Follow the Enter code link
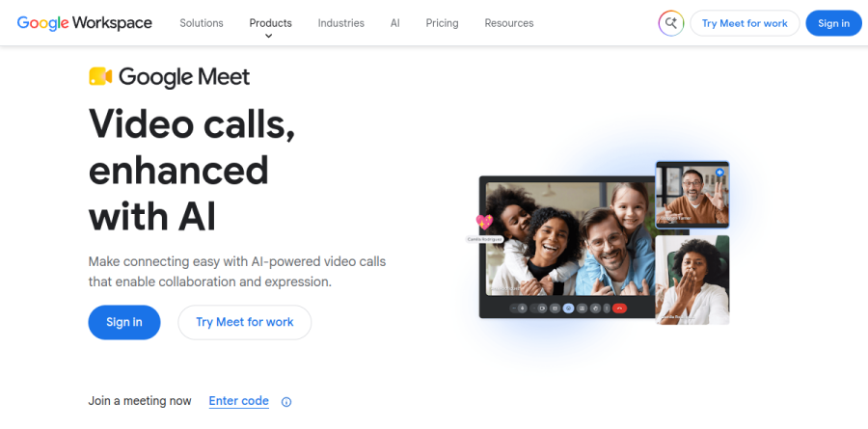The height and width of the screenshot is (429, 868). tap(238, 401)
